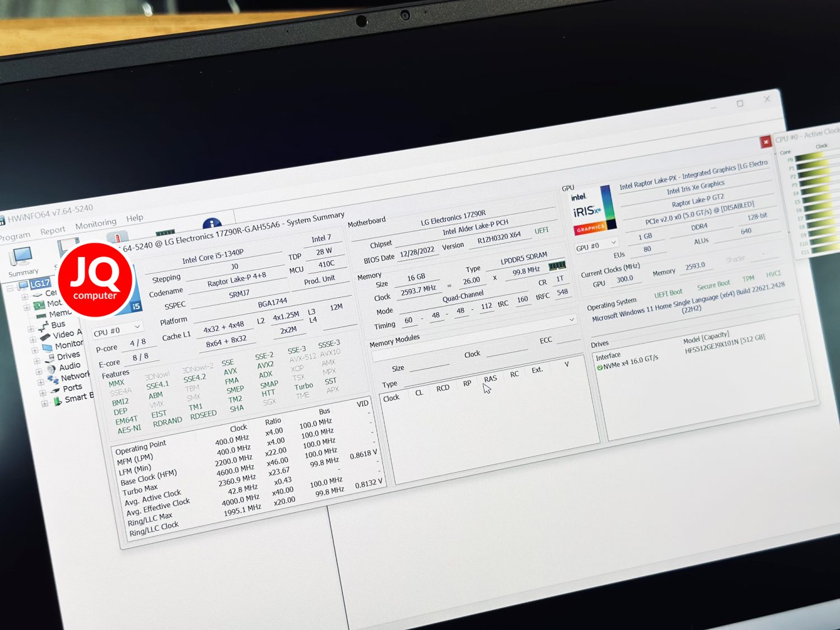Click the Intel Iris Xe Graphics logo
The image size is (840, 630).
click(594, 211)
